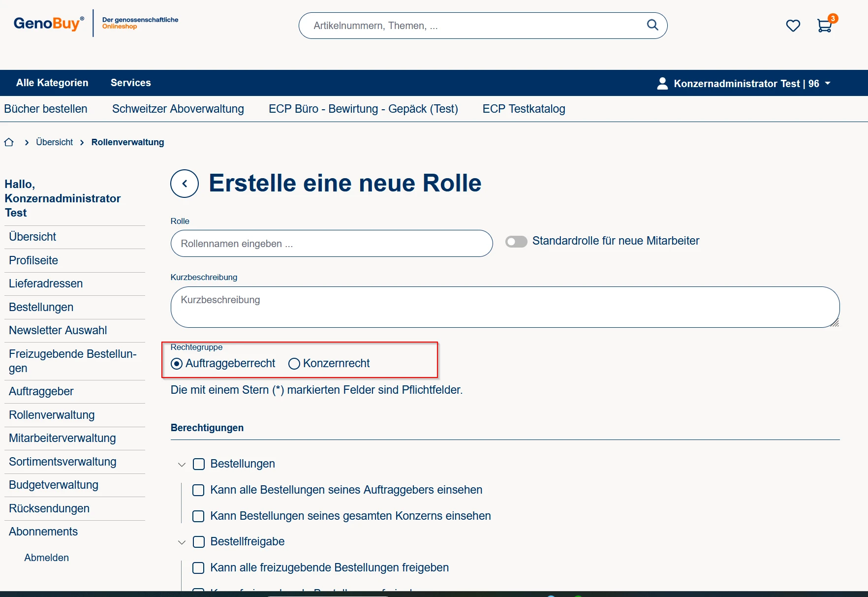
Task: Collapse the Bestellungen permission group
Action: 182,465
